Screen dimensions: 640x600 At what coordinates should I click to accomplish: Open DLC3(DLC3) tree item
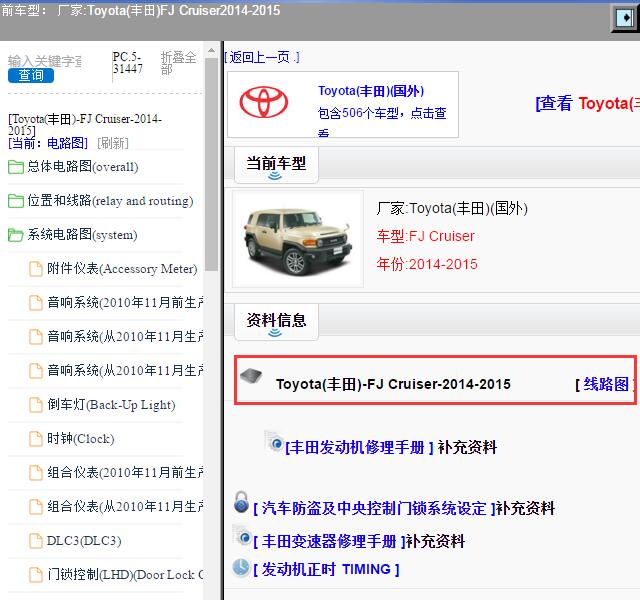pyautogui.click(x=84, y=540)
